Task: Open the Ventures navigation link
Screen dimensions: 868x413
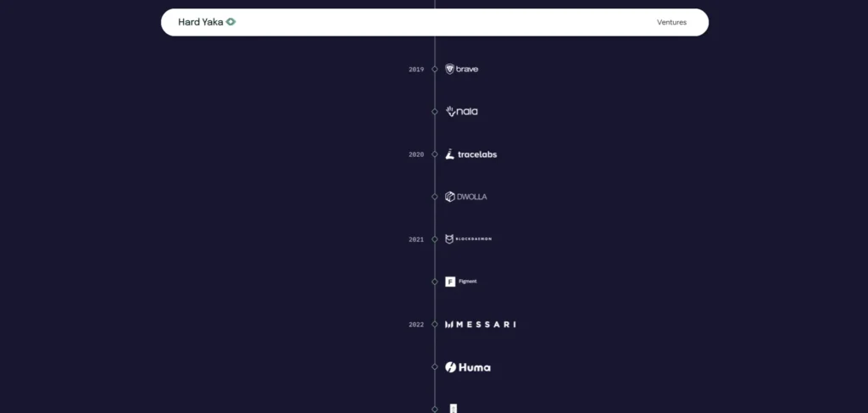Action: pyautogui.click(x=671, y=22)
